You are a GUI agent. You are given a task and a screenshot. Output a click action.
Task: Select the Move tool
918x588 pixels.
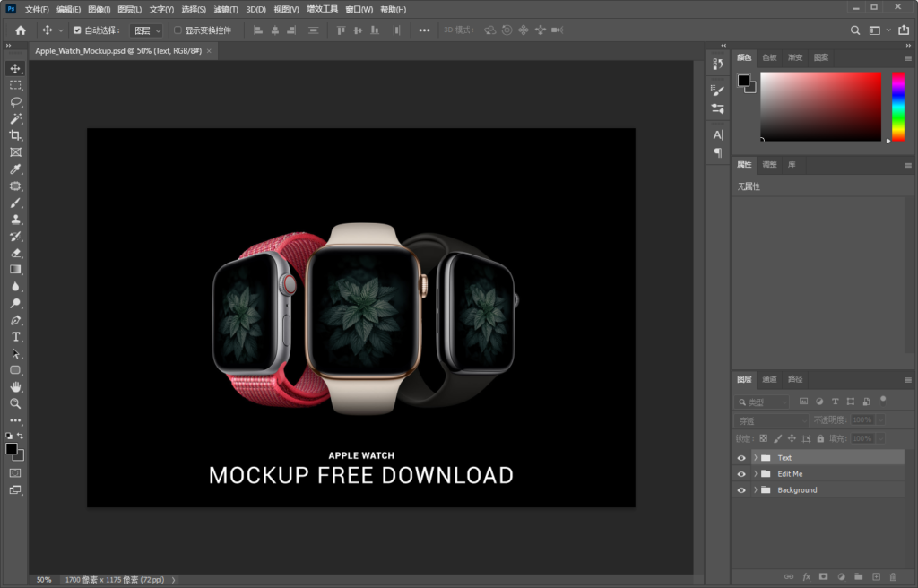point(15,68)
